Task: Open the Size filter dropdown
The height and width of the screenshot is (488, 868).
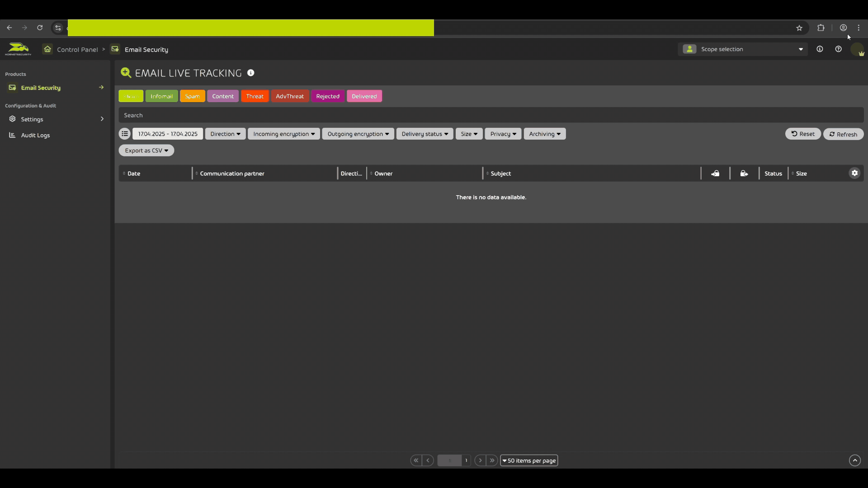Action: [x=469, y=134]
